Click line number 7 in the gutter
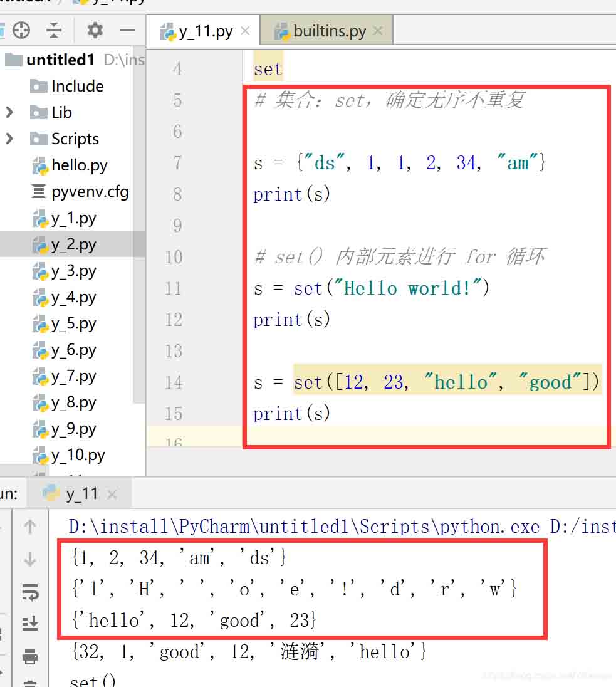The height and width of the screenshot is (687, 616). pos(177,162)
